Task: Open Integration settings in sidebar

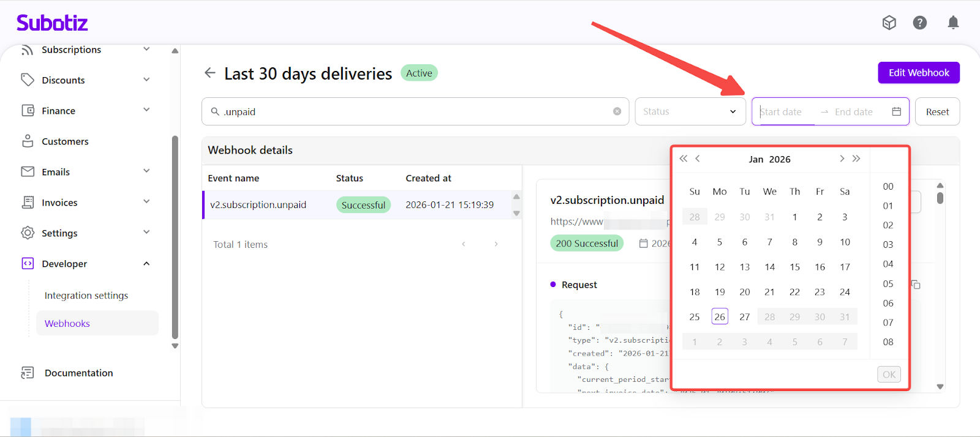Action: click(x=86, y=296)
